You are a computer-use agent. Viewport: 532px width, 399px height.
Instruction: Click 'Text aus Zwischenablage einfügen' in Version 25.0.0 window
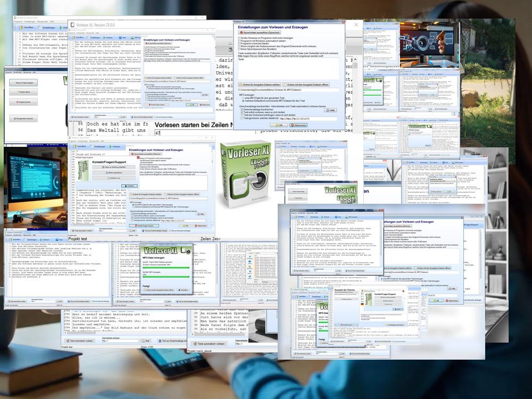142,117
